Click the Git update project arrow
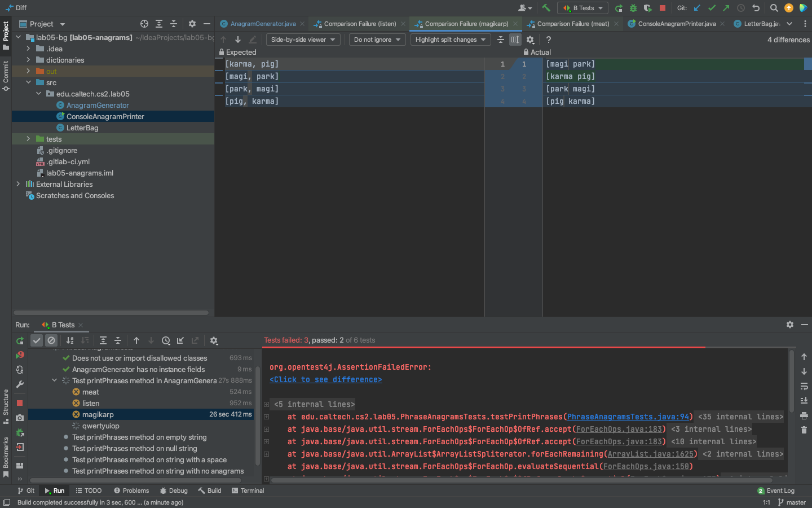Image resolution: width=812 pixels, height=508 pixels. click(x=697, y=8)
